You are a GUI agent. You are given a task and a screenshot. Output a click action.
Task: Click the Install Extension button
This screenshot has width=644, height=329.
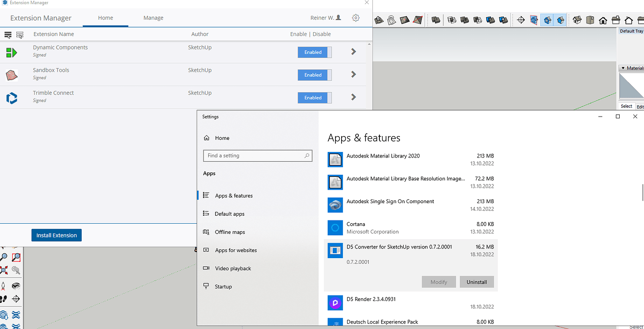(56, 235)
